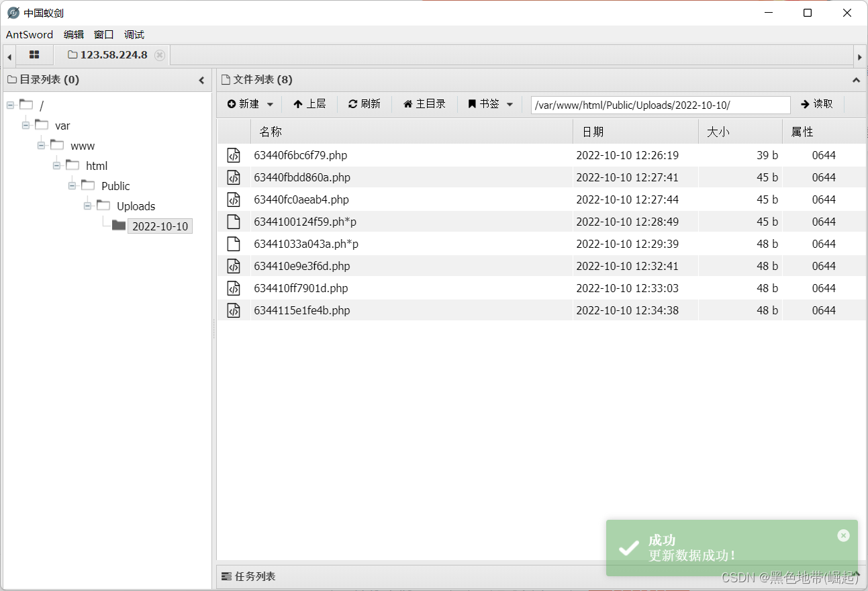Click size 39 b cell
Screen dimensions: 868x591
[767, 155]
